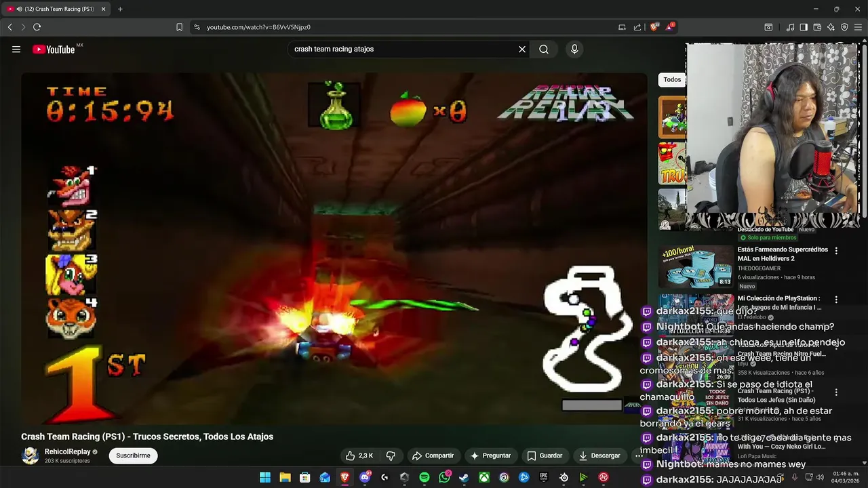Open File Explorer from the taskbar
The height and width of the screenshot is (488, 868).
(285, 477)
